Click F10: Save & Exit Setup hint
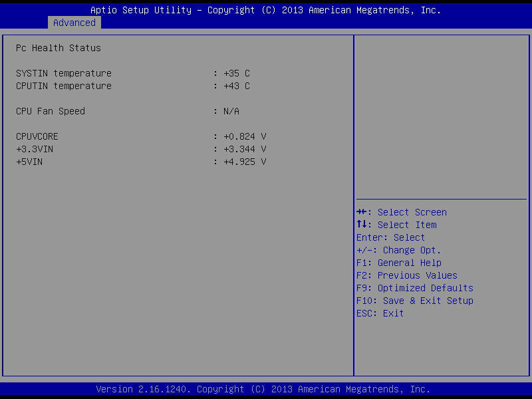 tap(415, 301)
